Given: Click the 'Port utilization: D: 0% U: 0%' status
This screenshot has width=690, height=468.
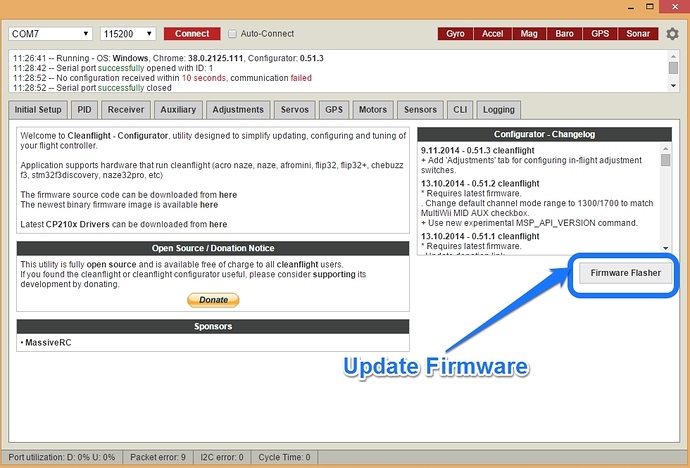Looking at the screenshot, I should tap(62, 457).
